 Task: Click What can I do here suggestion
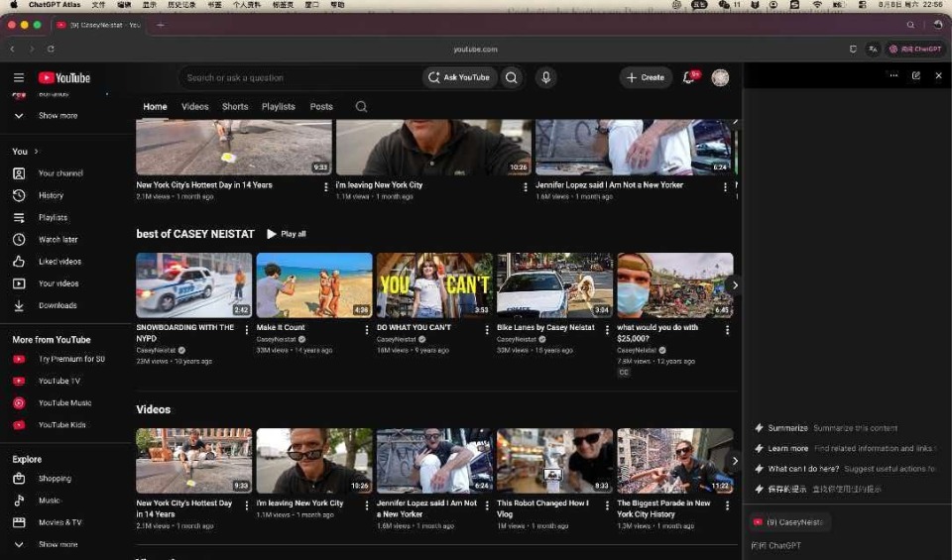[845, 469]
